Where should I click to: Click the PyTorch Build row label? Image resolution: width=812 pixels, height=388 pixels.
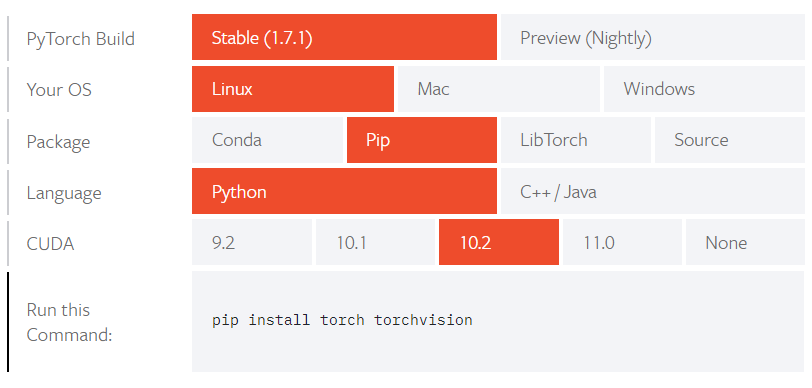click(80, 39)
